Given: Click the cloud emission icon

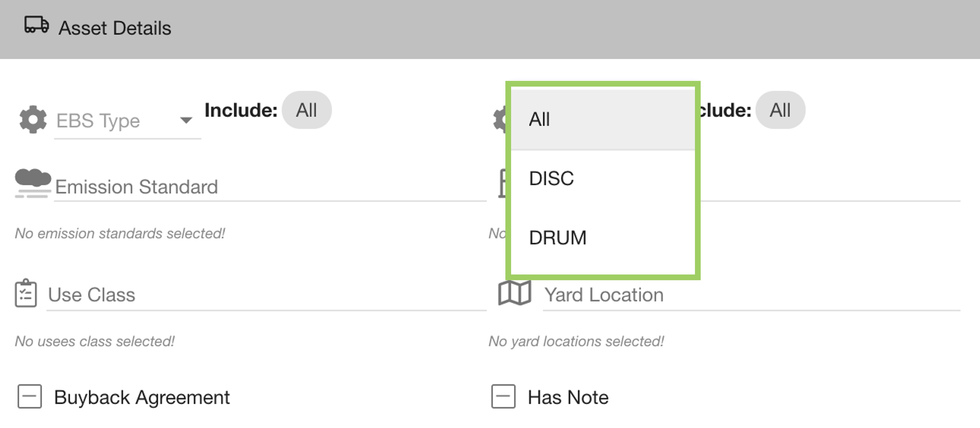Looking at the screenshot, I should pos(33,183).
